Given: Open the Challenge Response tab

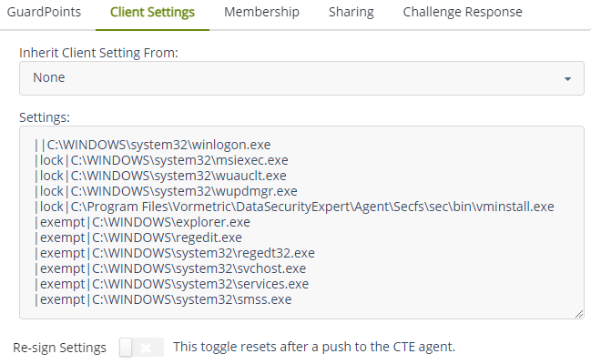Looking at the screenshot, I should point(463,13).
